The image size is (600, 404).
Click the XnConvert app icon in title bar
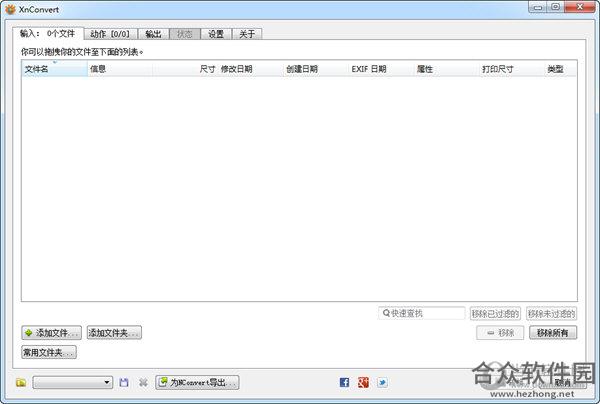[10, 9]
